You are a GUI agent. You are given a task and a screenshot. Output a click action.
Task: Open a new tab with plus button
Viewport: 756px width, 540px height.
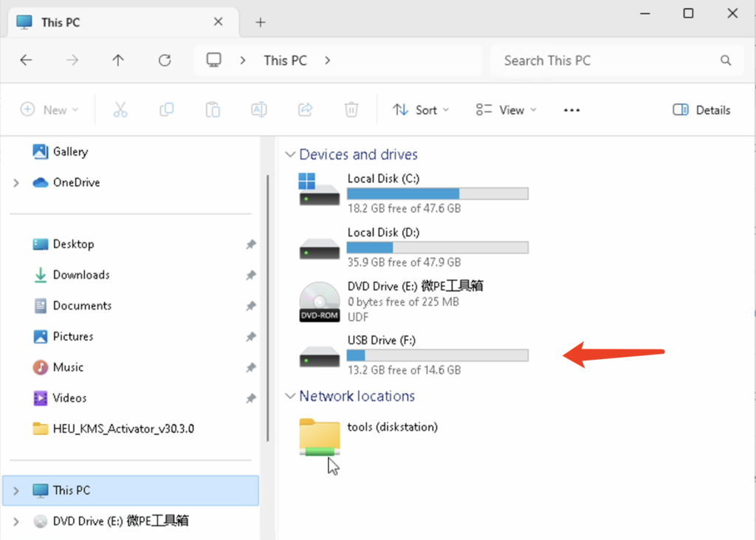260,22
